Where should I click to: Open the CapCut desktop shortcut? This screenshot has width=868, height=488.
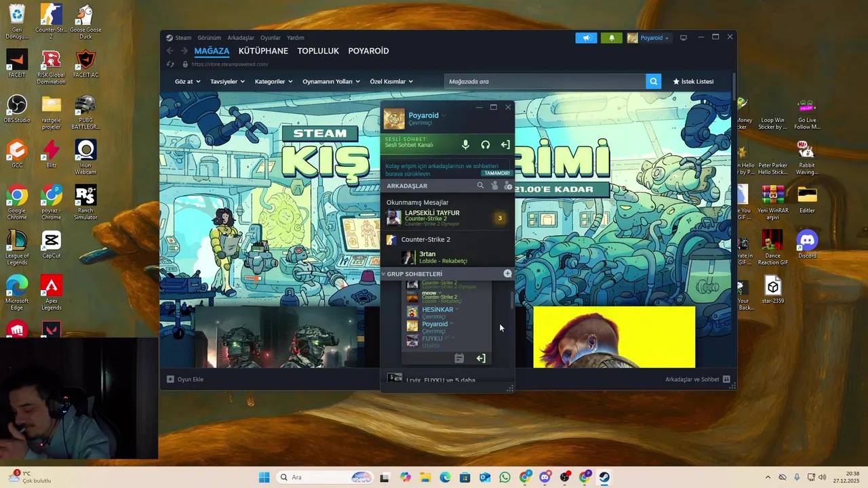point(51,245)
